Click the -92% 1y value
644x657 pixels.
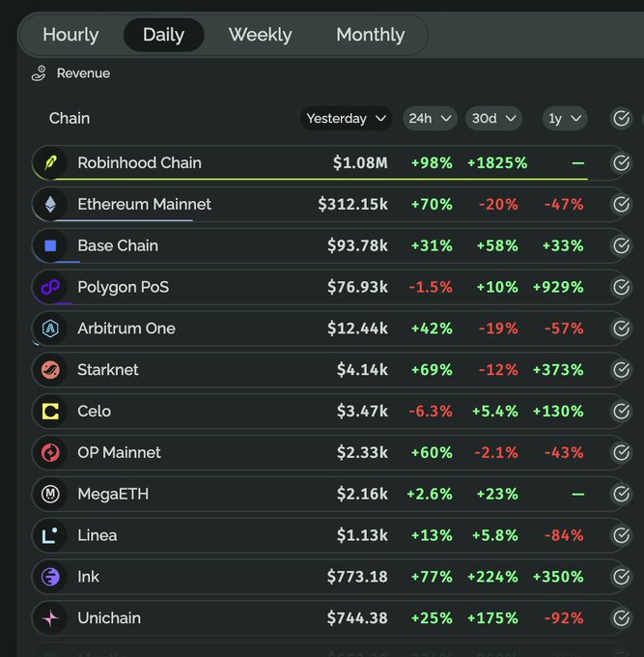(x=564, y=618)
